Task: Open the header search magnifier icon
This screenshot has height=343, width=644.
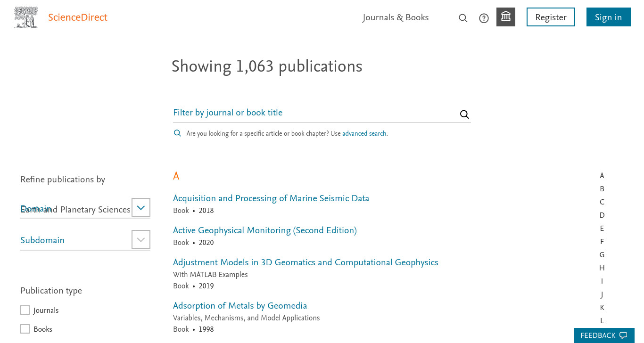Action: point(463,18)
